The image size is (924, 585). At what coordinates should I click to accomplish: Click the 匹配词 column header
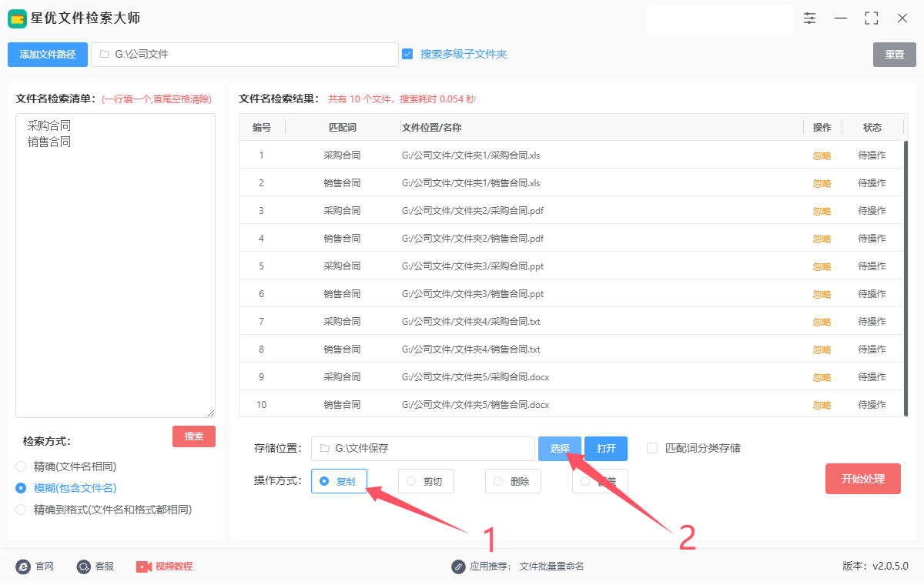342,128
